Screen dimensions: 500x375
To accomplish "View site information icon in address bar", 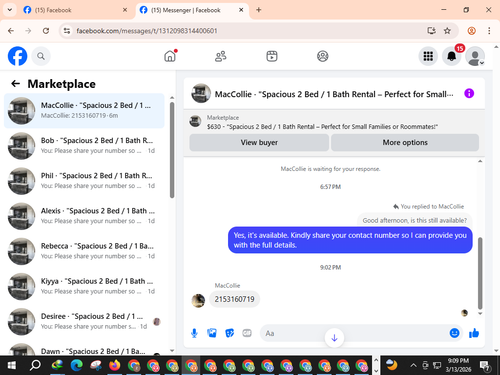I will point(67,31).
